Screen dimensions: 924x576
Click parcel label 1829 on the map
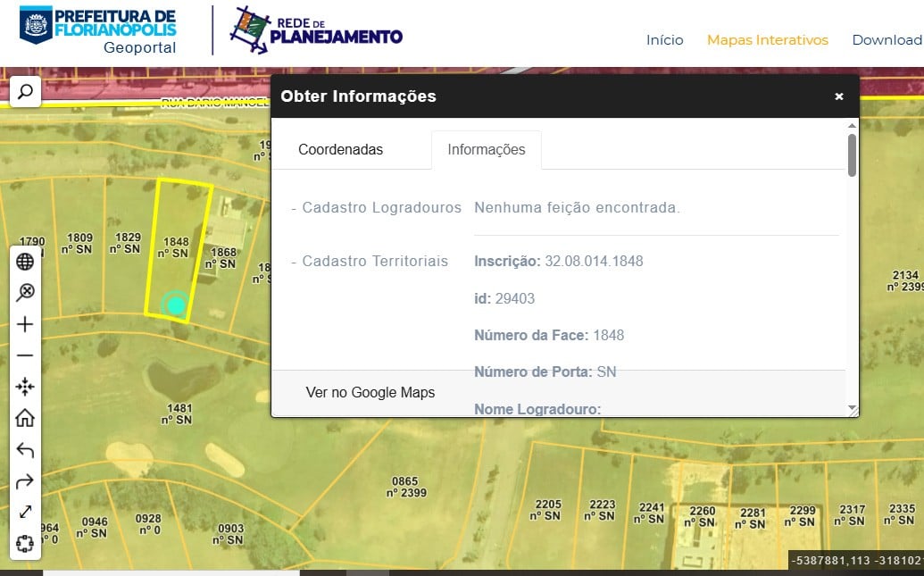tap(126, 243)
